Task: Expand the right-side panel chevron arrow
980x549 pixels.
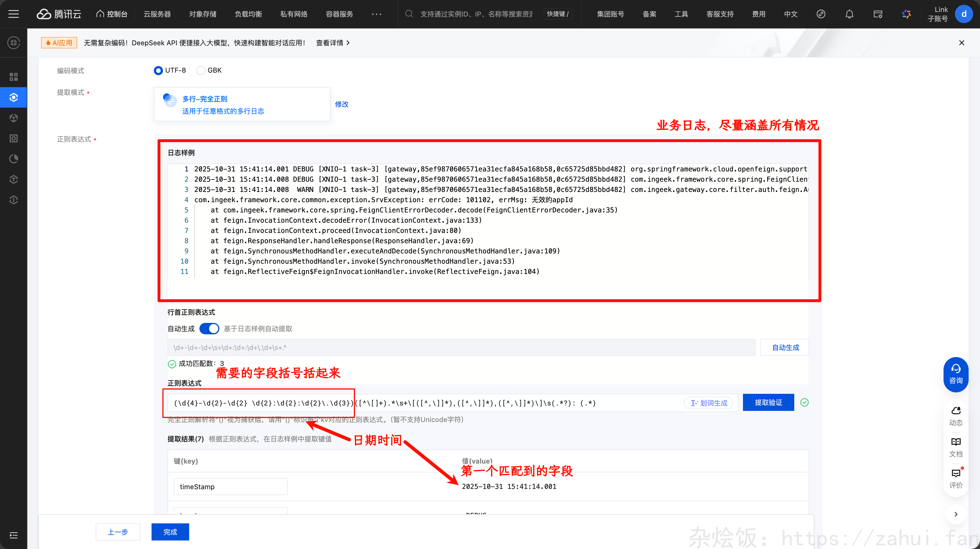Action: pos(956,514)
